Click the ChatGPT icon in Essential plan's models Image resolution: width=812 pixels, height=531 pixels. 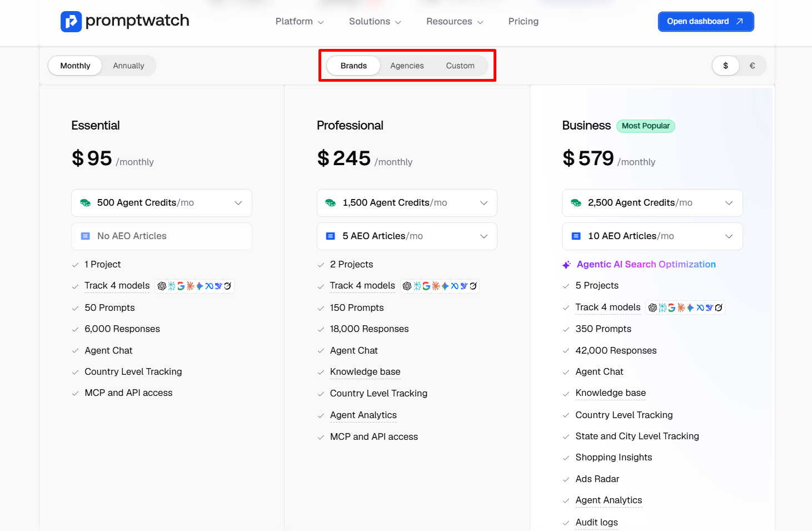(x=162, y=286)
